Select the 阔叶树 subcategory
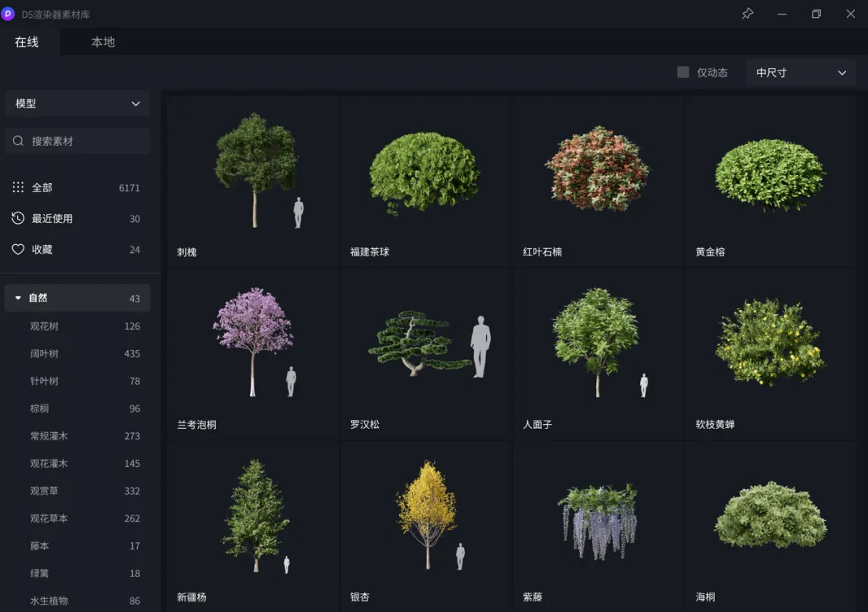The width and height of the screenshot is (868, 612). [45, 353]
